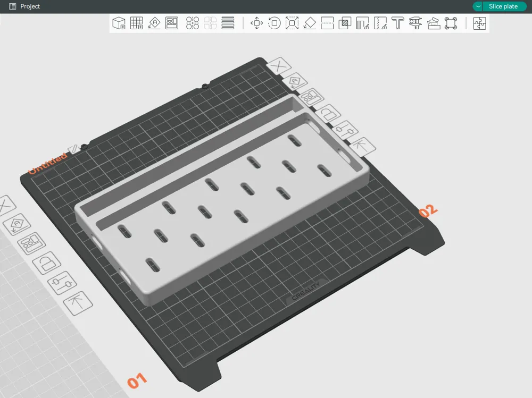
Task: Click the Untitled plate name label
Action: pyautogui.click(x=48, y=164)
